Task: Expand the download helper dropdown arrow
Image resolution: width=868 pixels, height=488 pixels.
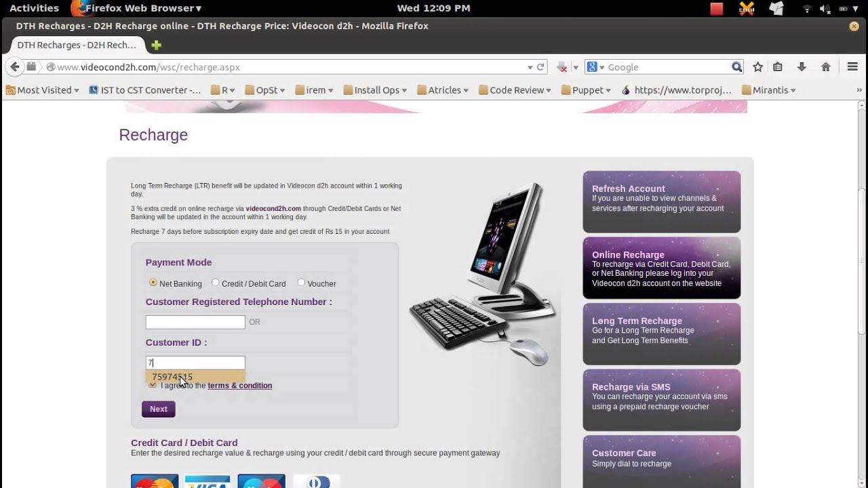Action: pos(575,67)
